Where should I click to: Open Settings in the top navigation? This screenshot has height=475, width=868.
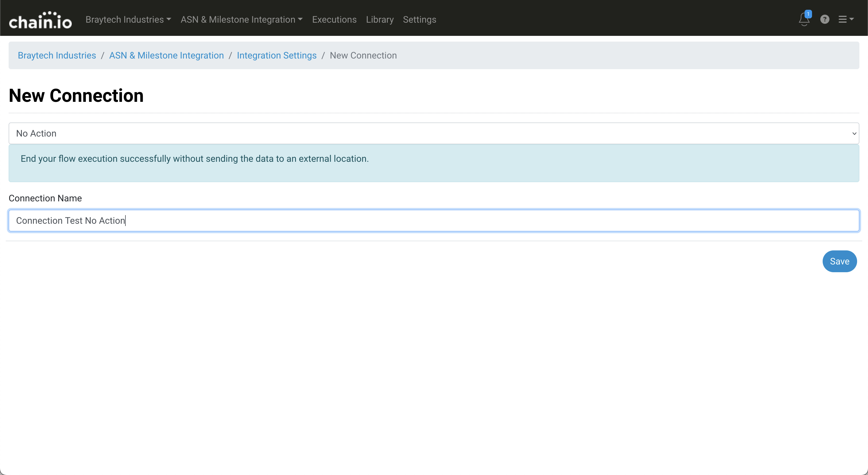pos(419,20)
